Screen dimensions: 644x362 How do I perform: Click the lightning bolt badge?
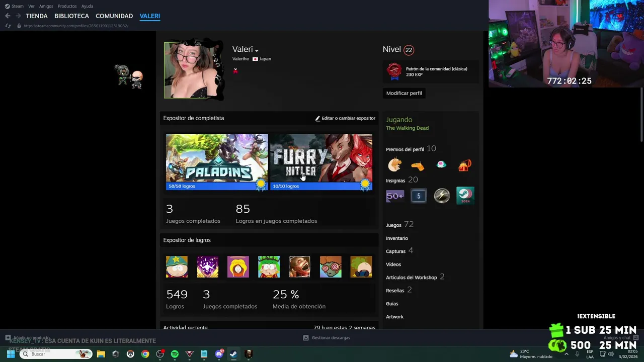442,196
